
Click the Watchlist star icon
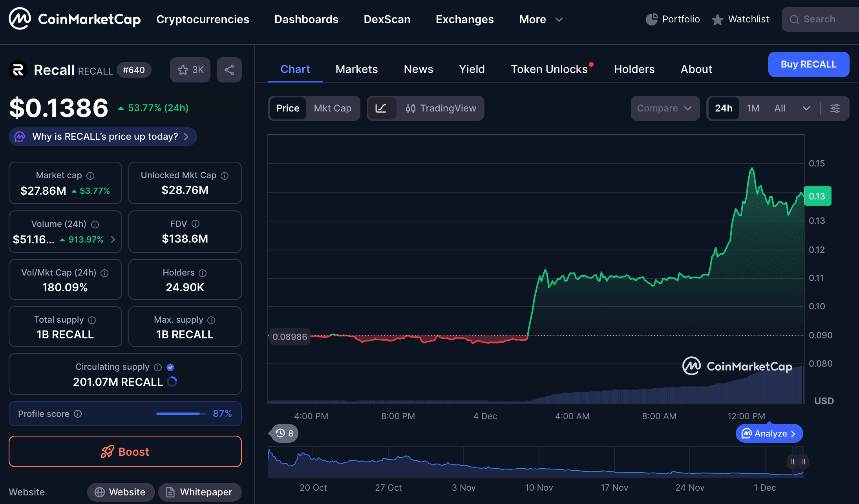[718, 19]
